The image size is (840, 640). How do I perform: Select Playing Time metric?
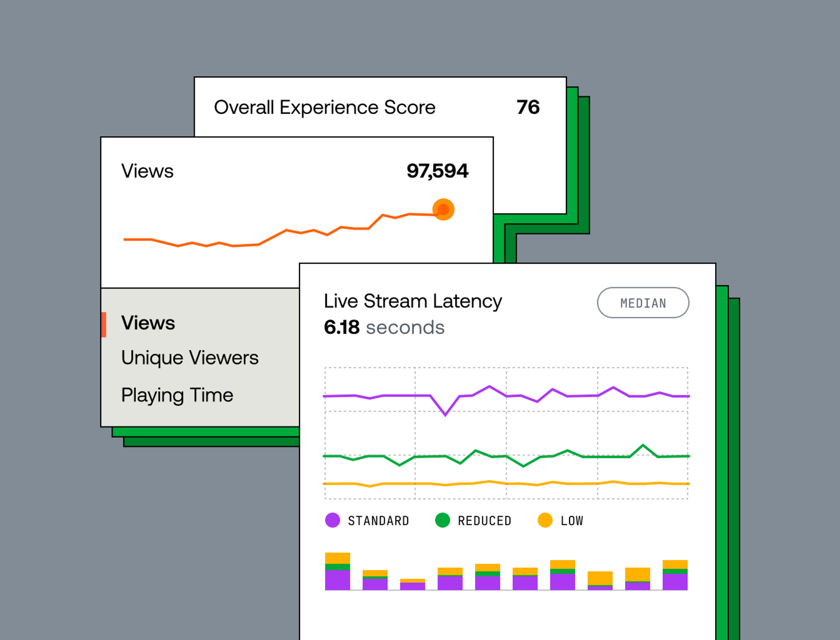[177, 395]
